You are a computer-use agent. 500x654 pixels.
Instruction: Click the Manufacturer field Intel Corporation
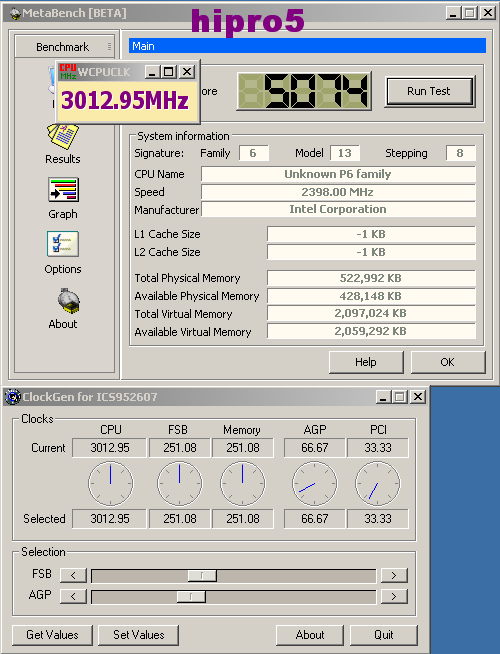[x=338, y=209]
